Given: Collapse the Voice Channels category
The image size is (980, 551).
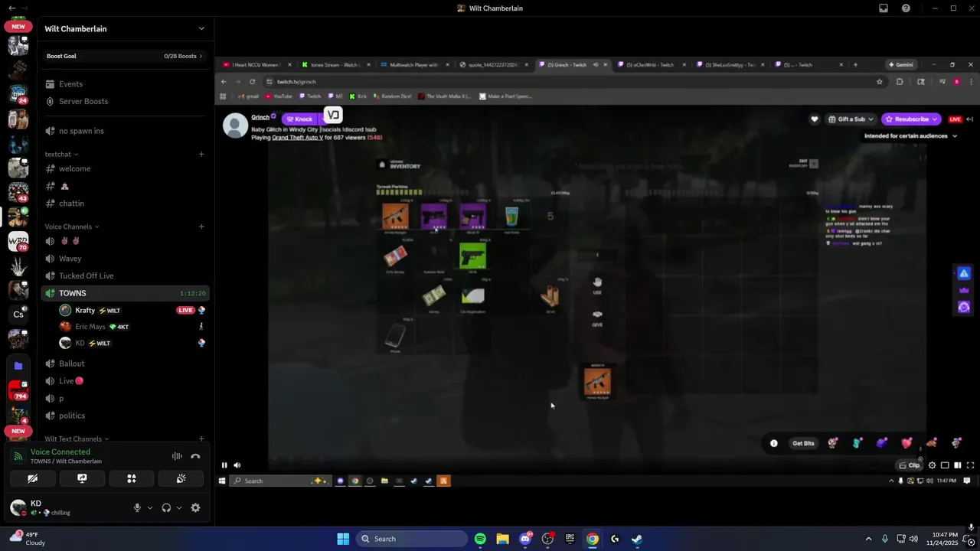Looking at the screenshot, I should pos(71,227).
